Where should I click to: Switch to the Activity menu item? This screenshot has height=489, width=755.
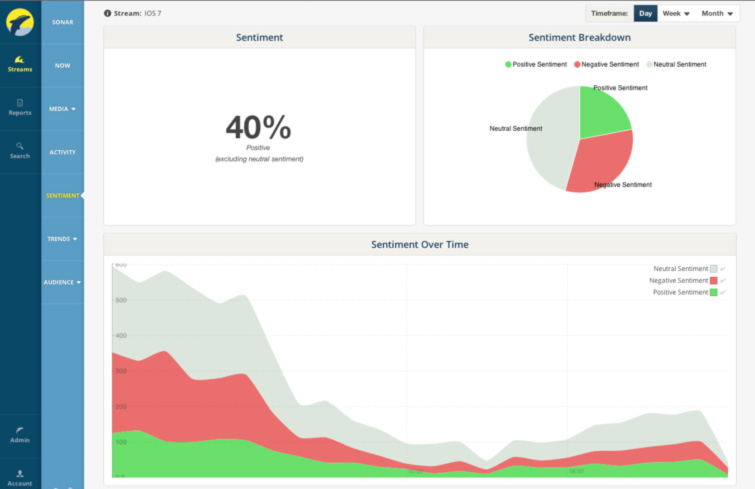point(62,152)
